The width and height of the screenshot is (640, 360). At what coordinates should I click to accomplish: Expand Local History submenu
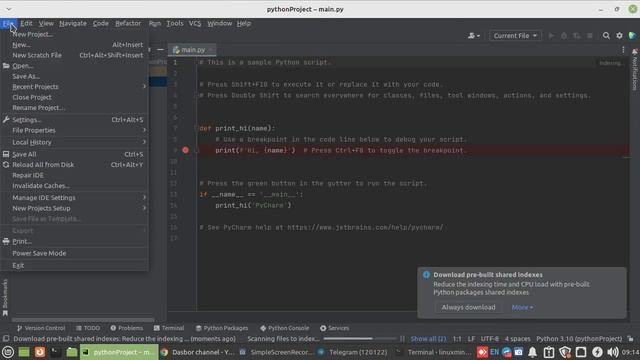click(74, 142)
